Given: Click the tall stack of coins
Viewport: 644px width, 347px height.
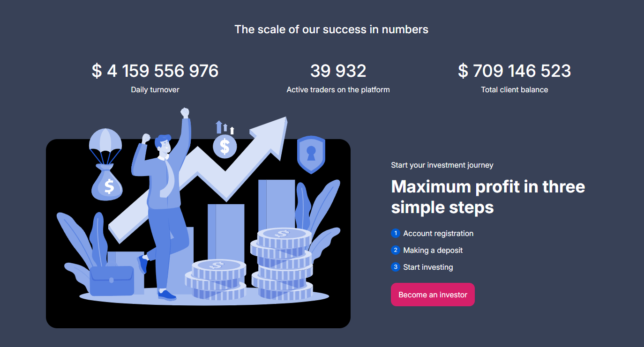Looking at the screenshot, I should (x=281, y=263).
